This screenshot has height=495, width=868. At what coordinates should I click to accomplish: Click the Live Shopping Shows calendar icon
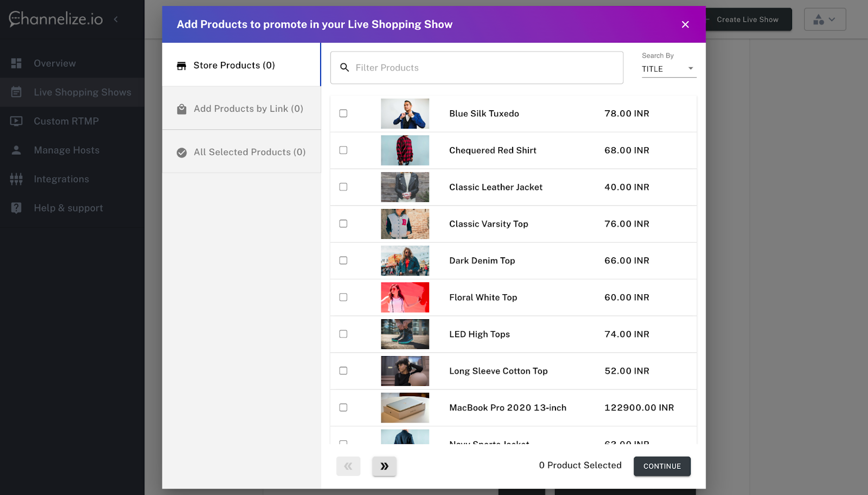(x=16, y=92)
